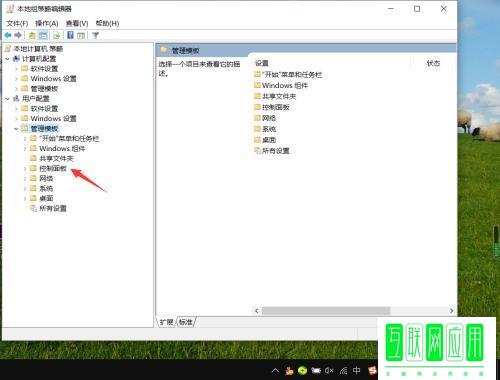Click the Sogou S tray icon
500x380 pixels.
click(372, 370)
